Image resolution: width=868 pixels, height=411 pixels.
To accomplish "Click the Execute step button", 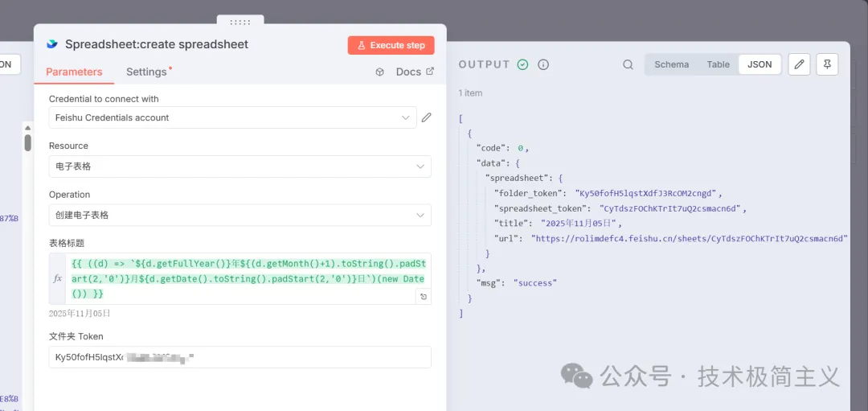I will (x=391, y=45).
